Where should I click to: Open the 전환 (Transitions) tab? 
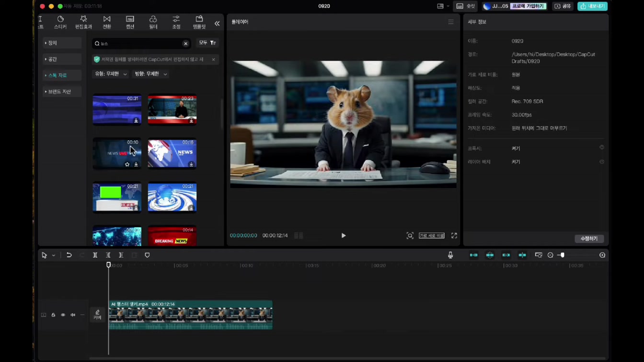[x=107, y=22]
